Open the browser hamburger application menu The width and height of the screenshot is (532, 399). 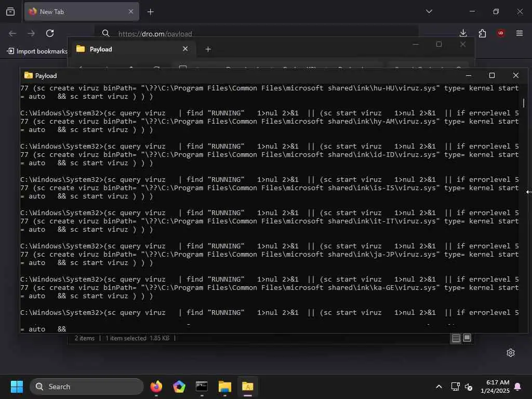click(520, 33)
